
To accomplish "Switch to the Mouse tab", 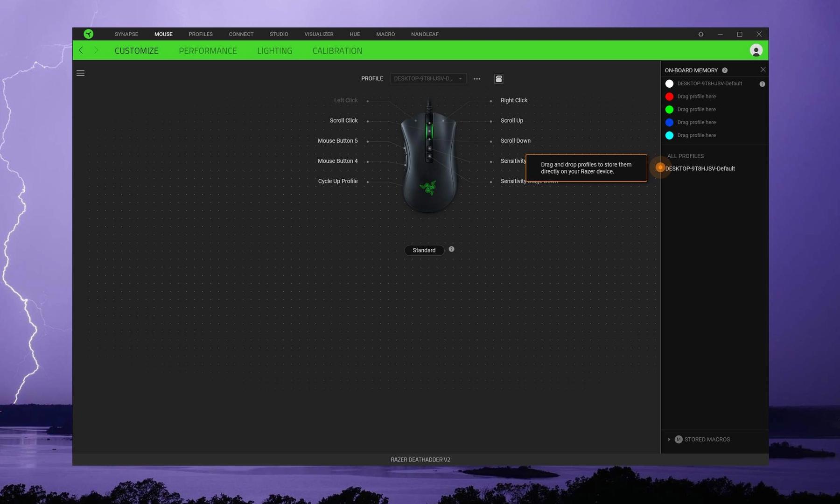I will click(163, 34).
